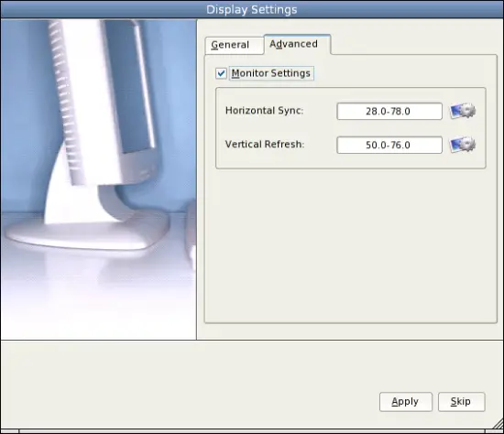Focus the Vertical Refresh field 50.0-76.0
The image size is (504, 434).
tap(389, 145)
